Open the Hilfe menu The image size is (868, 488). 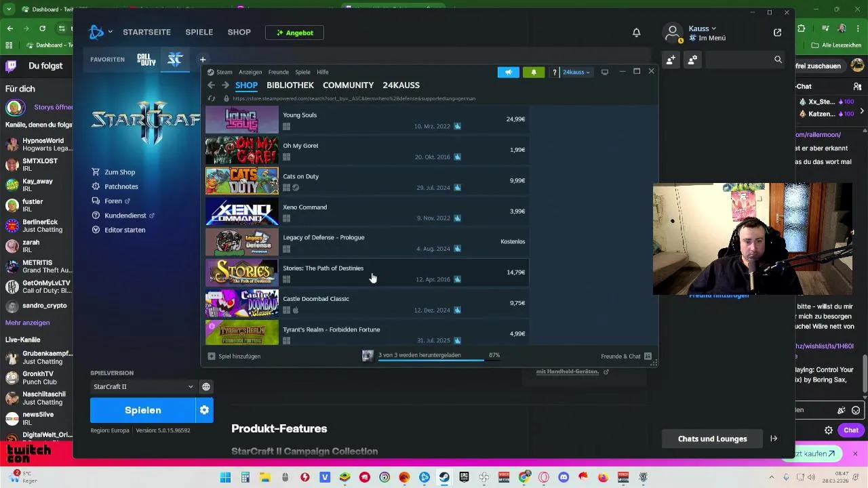[323, 72]
